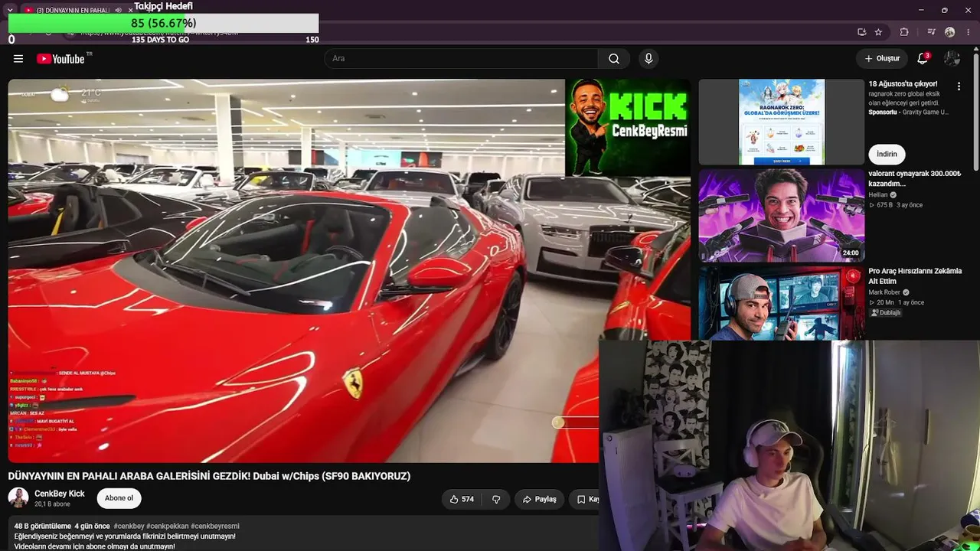This screenshot has width=980, height=551.
Task: Share the video with Paylaş
Action: 539,499
